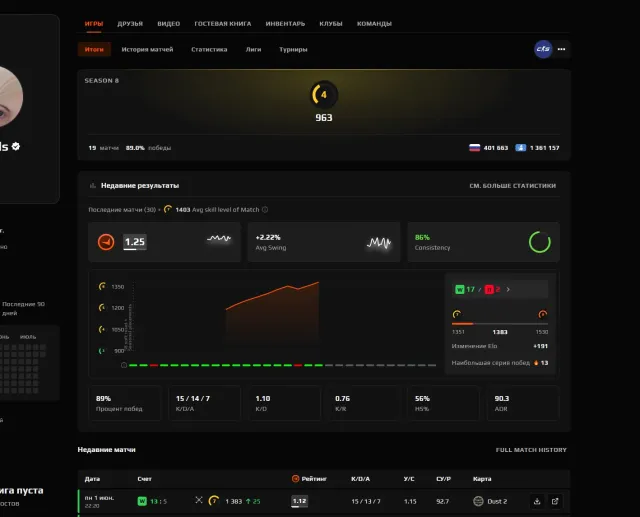Click the level 8 icon above Elo bar
This screenshot has height=517, width=640.
pyautogui.click(x=542, y=314)
